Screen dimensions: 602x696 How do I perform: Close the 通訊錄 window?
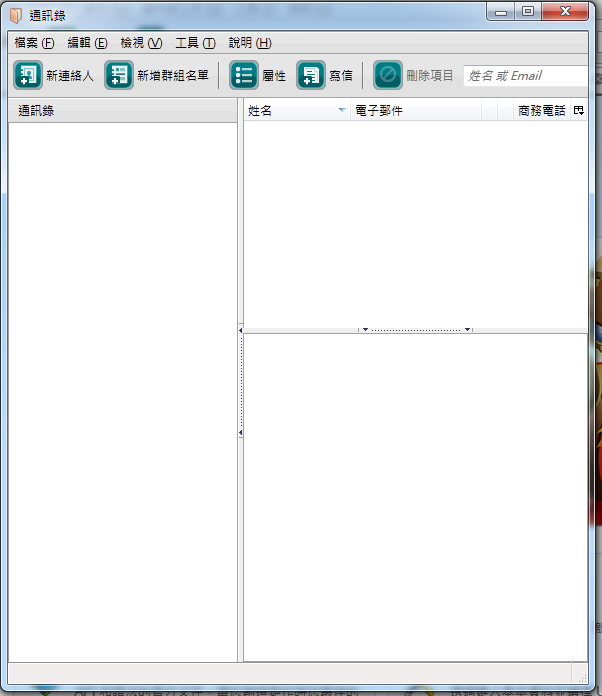click(x=565, y=12)
